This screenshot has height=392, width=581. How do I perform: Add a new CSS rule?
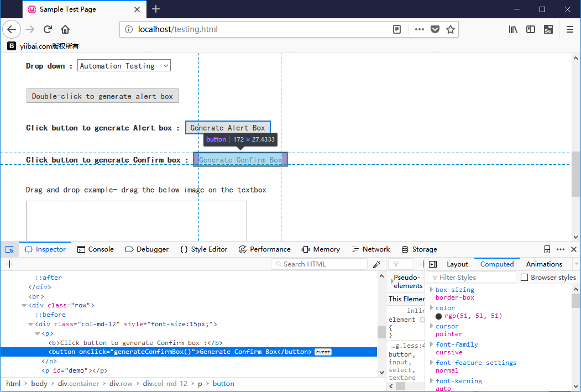click(x=421, y=264)
